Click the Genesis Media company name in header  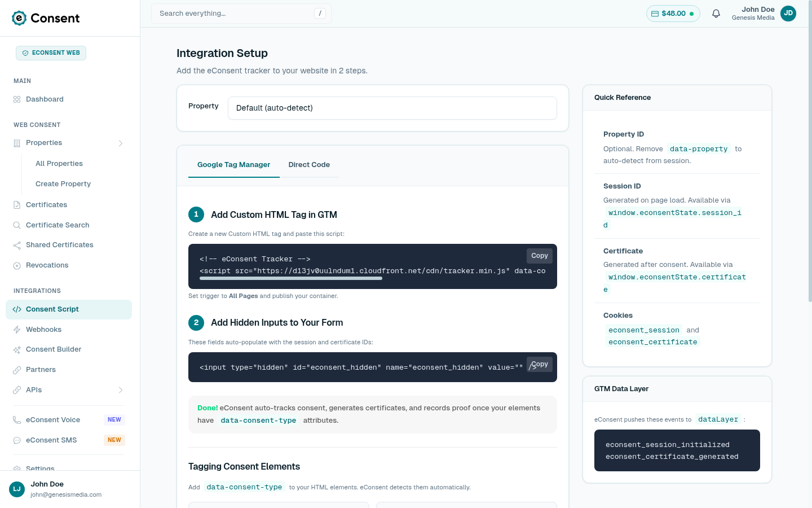753,18
